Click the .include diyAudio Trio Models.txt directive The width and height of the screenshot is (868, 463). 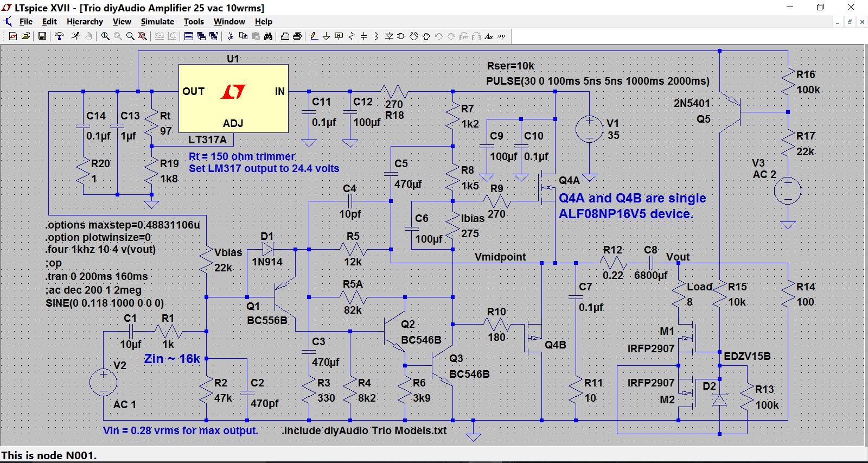(x=364, y=430)
